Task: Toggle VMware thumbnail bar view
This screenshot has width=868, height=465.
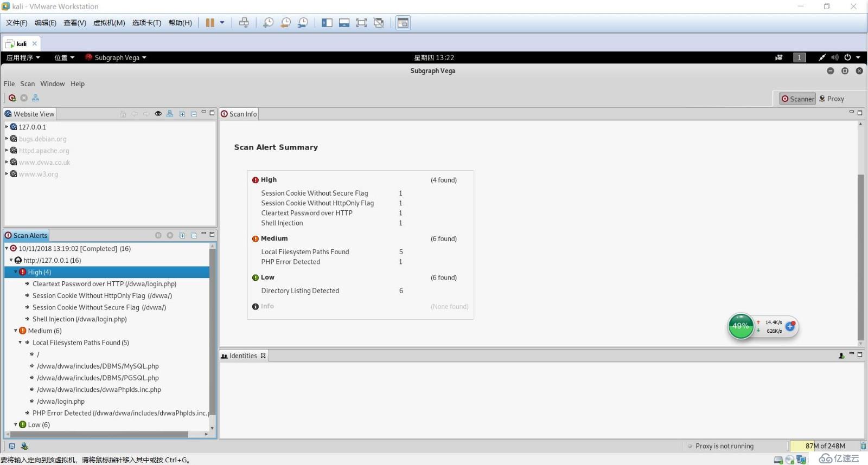Action: tap(344, 23)
